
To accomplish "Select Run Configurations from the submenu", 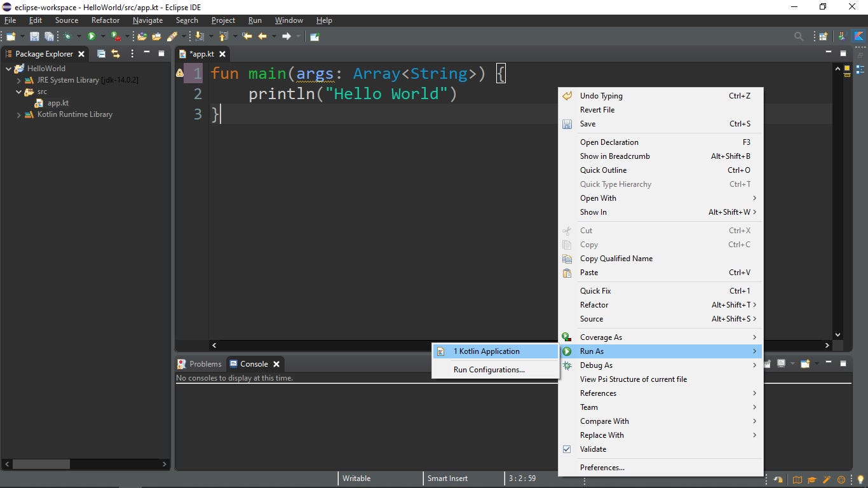I will pyautogui.click(x=489, y=370).
